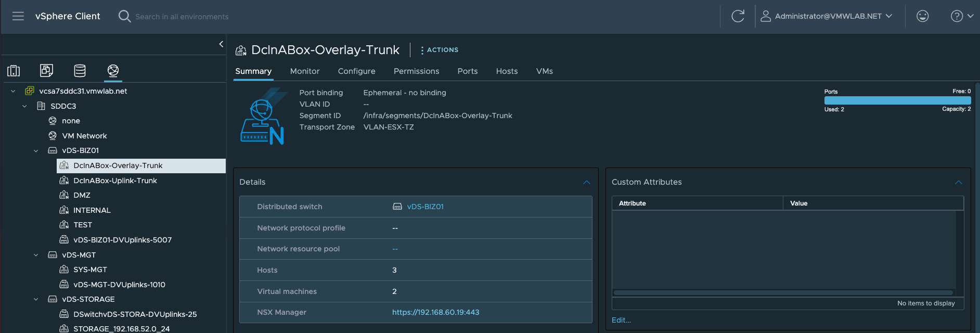
Task: Click the VM Network icon
Action: [x=53, y=136]
